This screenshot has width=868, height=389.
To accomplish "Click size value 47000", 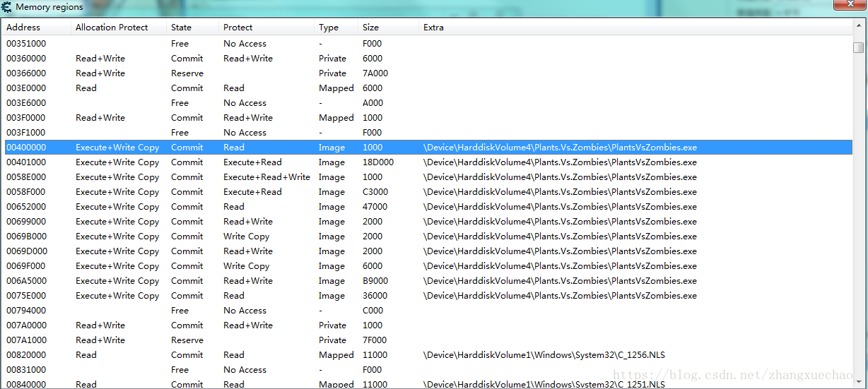I will click(x=375, y=207).
